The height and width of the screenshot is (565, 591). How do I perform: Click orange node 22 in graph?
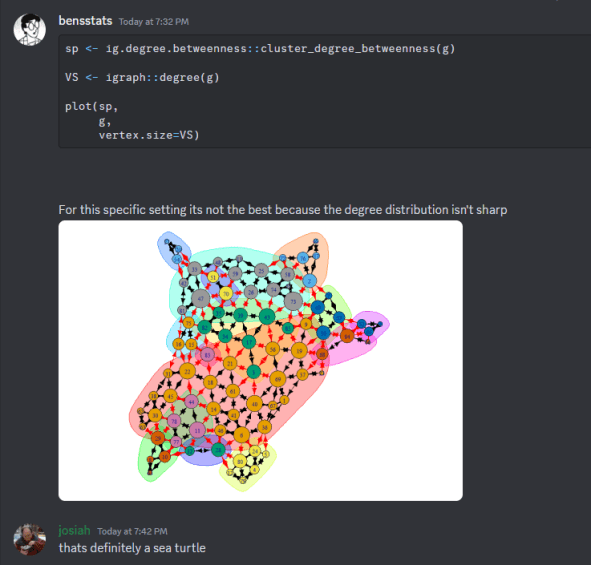tap(187, 371)
